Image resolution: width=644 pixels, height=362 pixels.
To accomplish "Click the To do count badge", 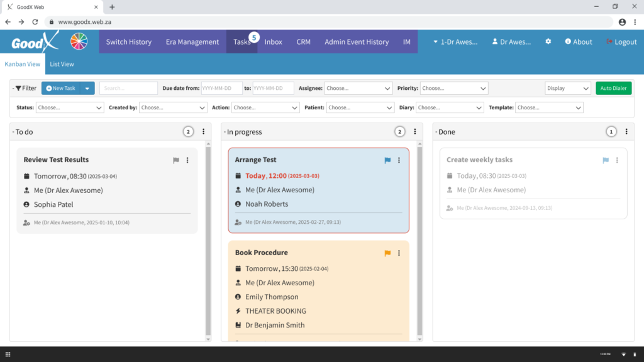I will point(188,132).
